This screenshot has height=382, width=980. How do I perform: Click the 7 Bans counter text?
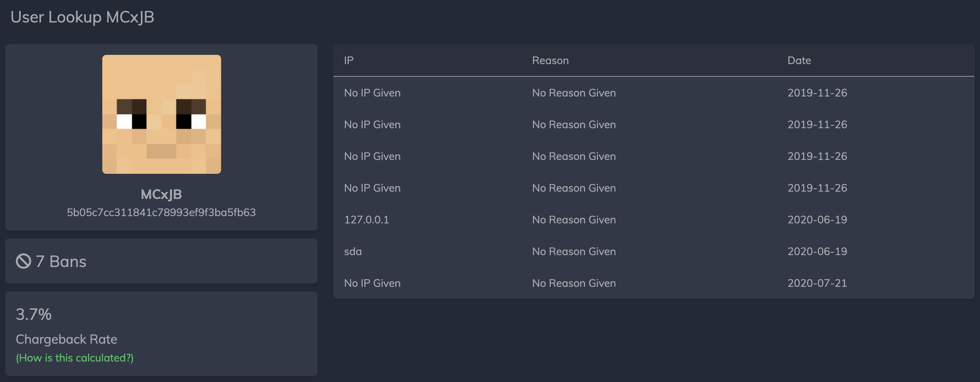(61, 262)
